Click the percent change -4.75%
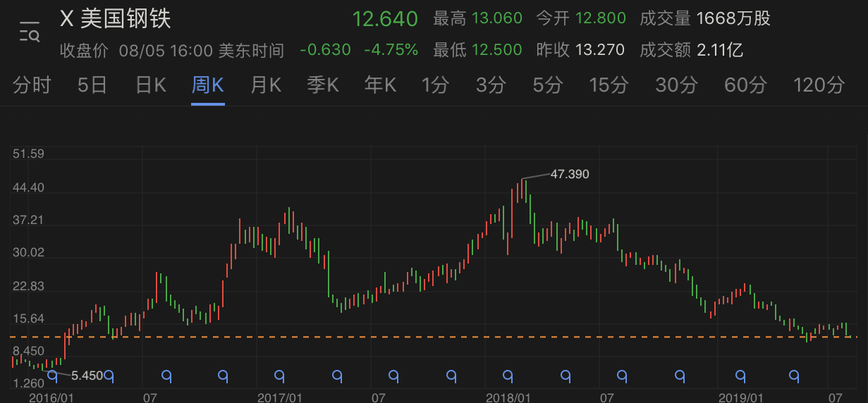868x403 pixels. coord(391,50)
